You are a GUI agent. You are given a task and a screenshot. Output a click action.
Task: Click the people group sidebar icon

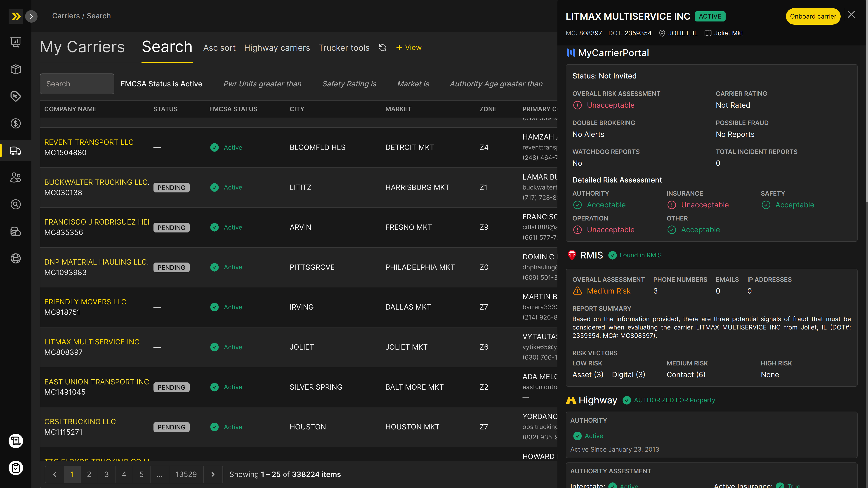pos(16,178)
